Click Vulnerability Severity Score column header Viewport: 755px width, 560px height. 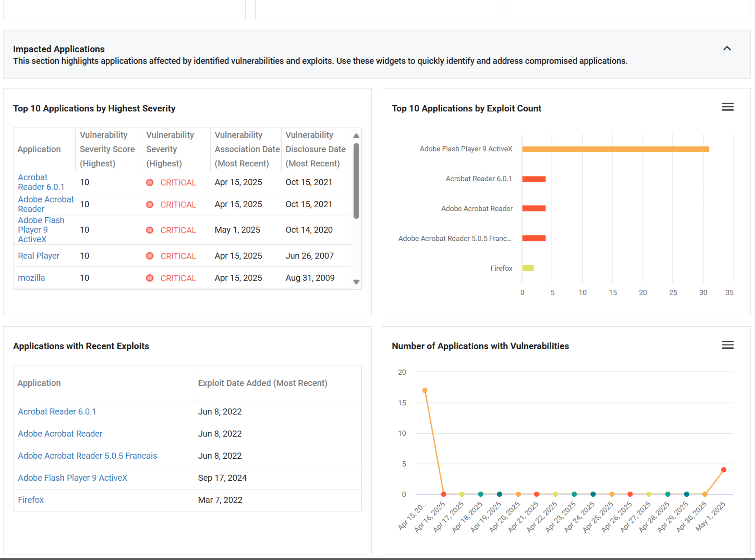point(107,149)
